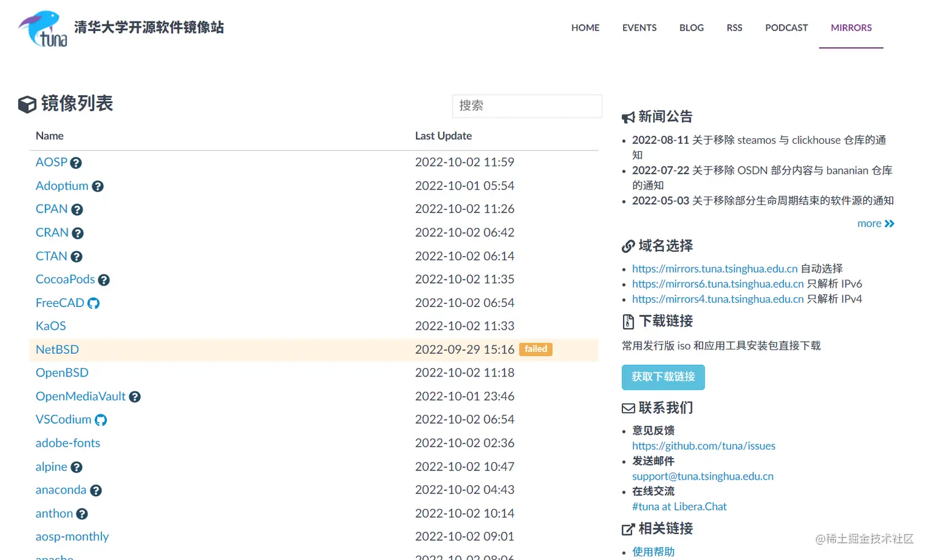
Task: Open the CRAN mirror link
Action: (52, 232)
